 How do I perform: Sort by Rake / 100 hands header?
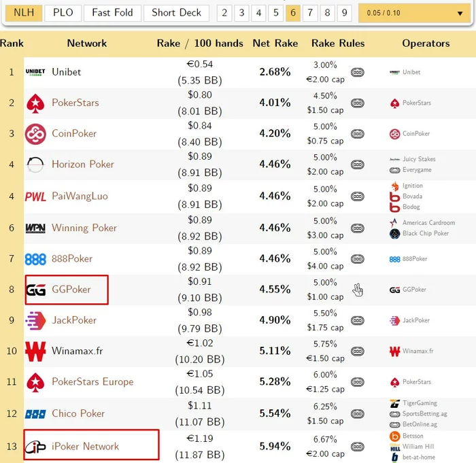200,43
